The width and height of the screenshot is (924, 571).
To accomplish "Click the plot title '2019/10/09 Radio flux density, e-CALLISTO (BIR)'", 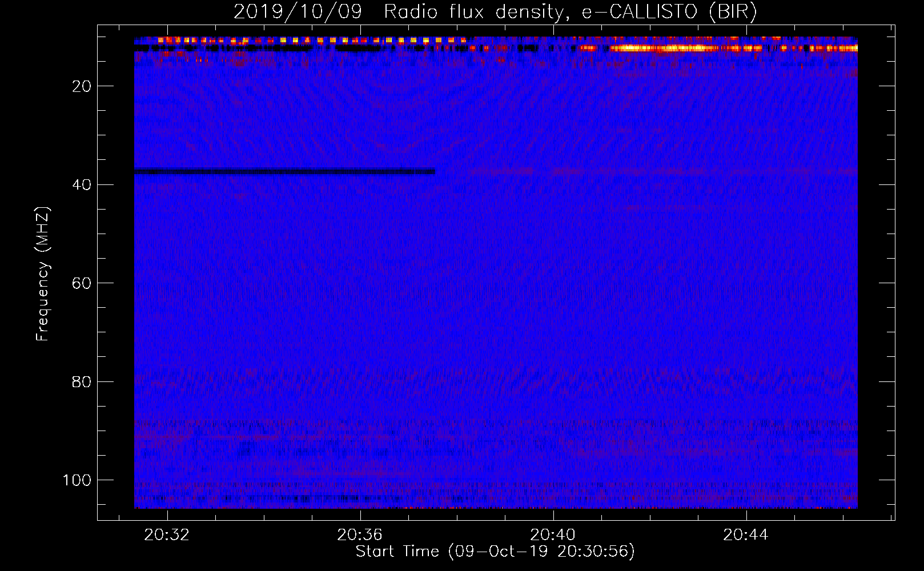I will [x=495, y=11].
